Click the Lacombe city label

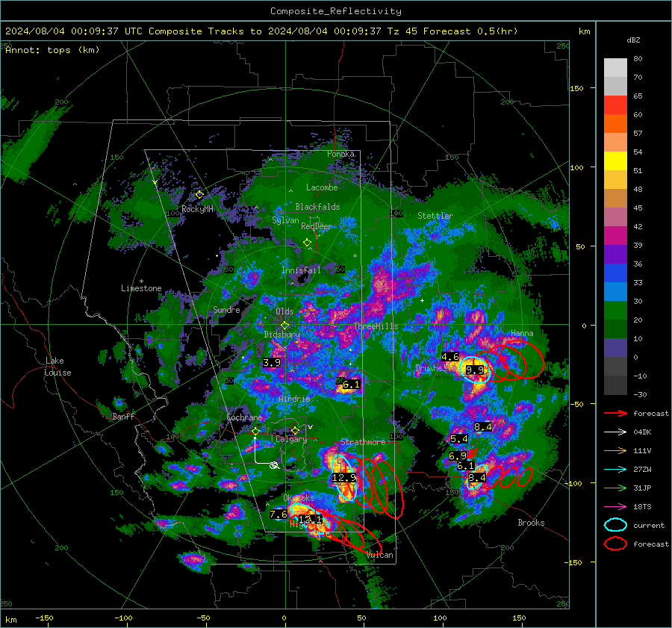[322, 187]
